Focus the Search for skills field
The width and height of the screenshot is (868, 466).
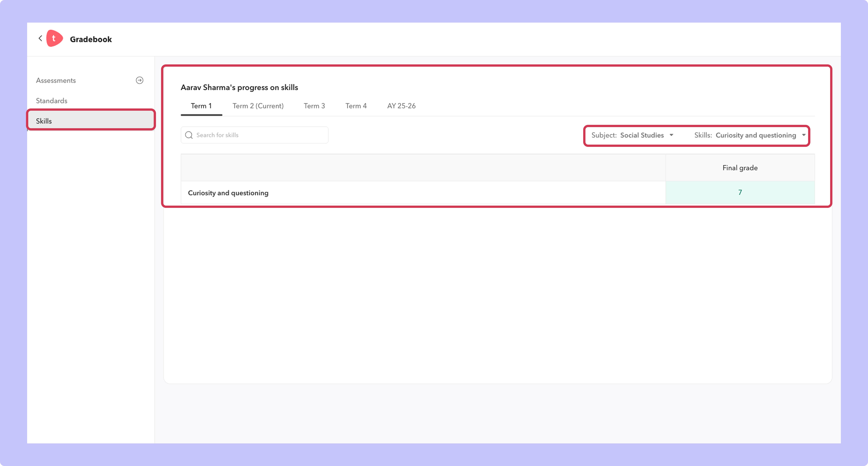(254, 135)
